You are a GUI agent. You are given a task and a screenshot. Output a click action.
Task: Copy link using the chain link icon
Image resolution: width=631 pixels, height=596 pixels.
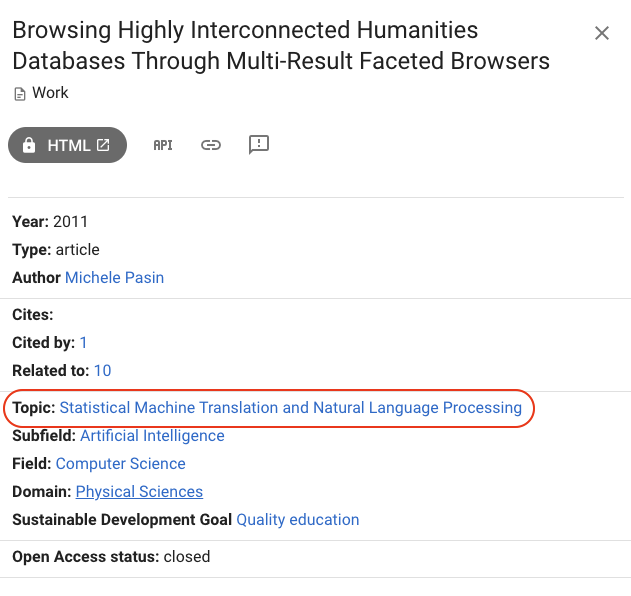(211, 145)
